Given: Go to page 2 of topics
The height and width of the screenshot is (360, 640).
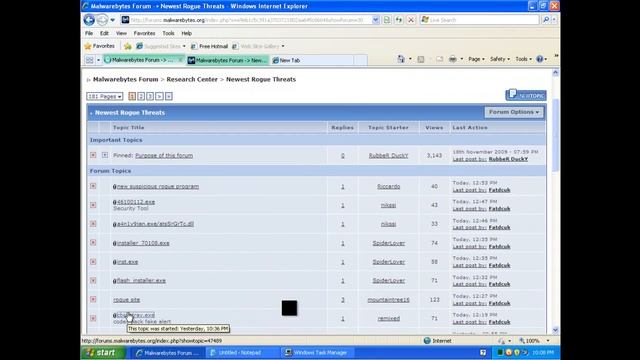Looking at the screenshot, I should (141, 96).
